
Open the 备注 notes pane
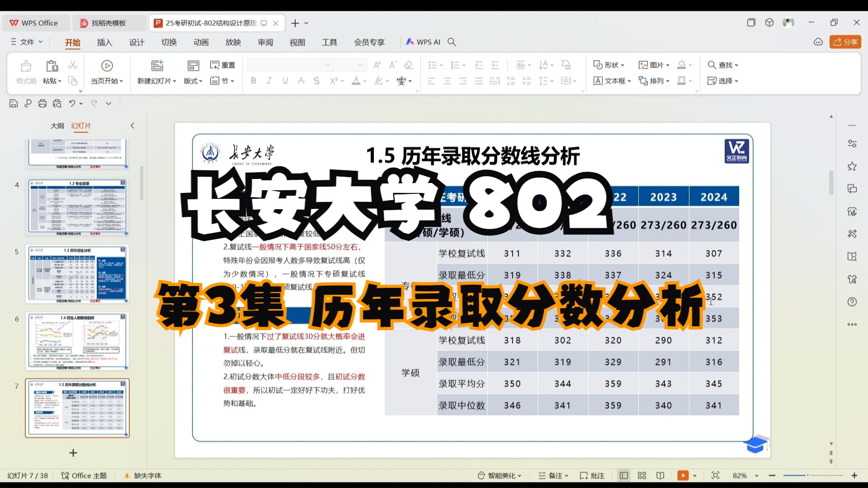553,476
